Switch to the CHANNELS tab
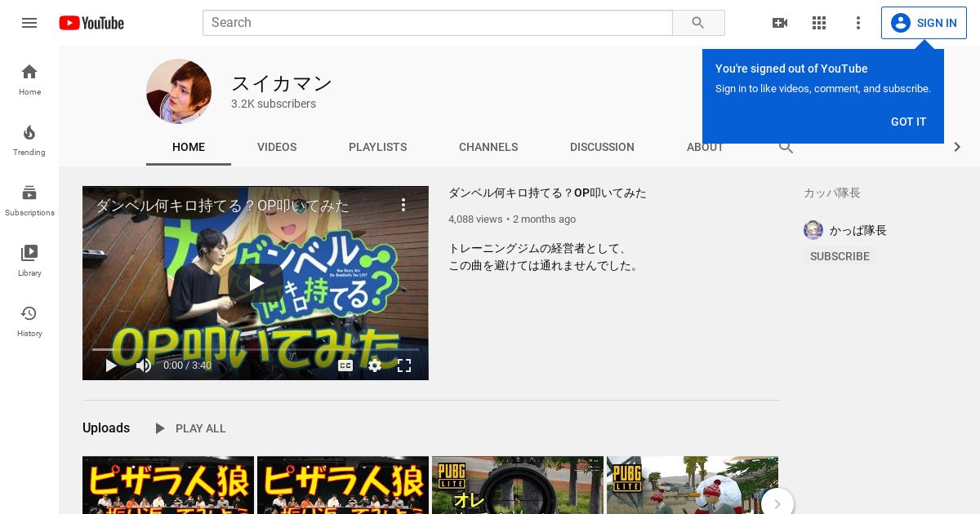980x514 pixels. [x=488, y=147]
